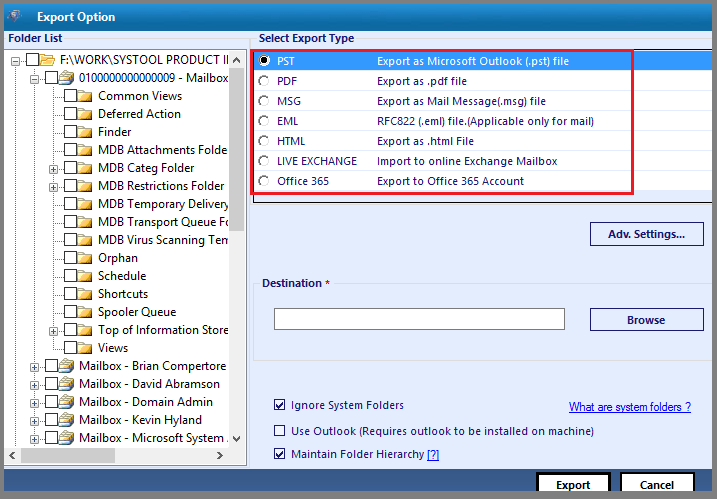Click the Destination path input field
The width and height of the screenshot is (717, 499).
[x=419, y=319]
